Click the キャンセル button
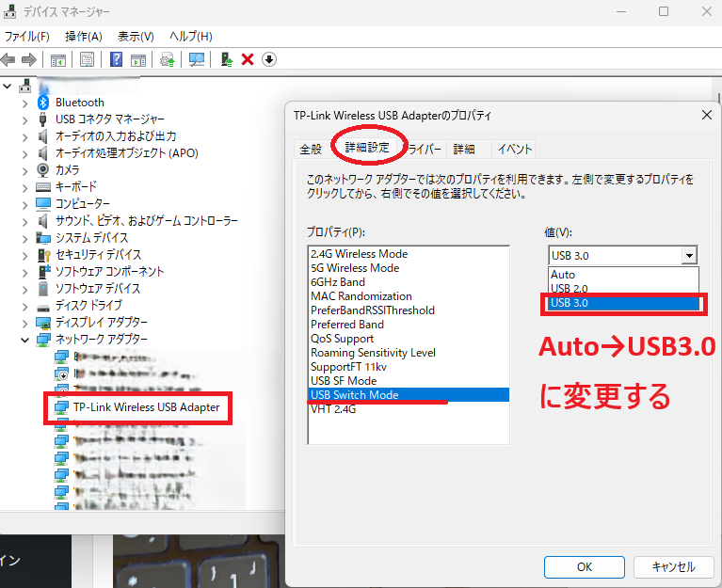 (x=674, y=567)
